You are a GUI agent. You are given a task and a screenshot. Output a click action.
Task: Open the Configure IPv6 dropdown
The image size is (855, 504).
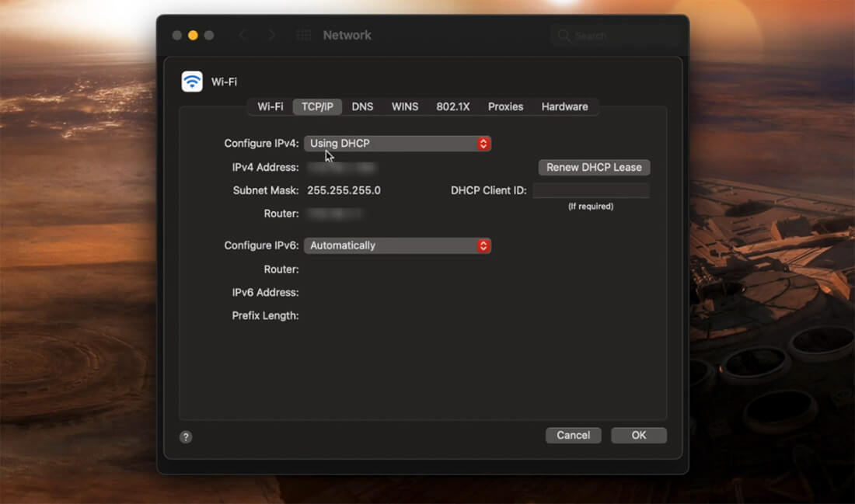coord(397,245)
